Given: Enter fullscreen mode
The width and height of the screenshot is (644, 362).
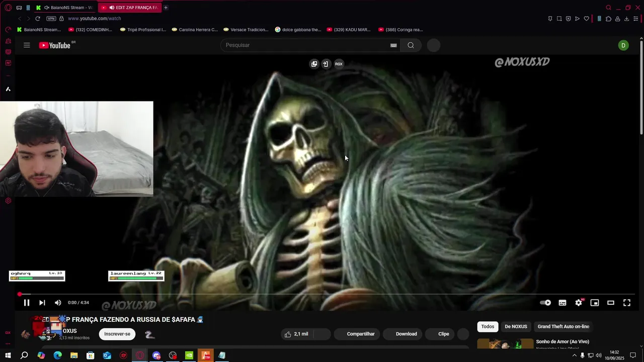Looking at the screenshot, I should [627, 303].
